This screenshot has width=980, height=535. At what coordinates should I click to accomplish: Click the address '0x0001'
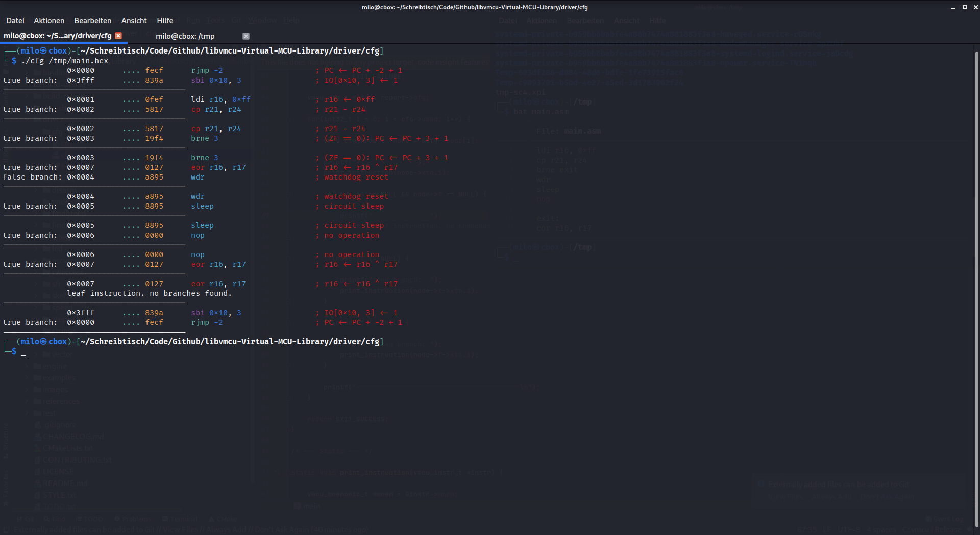coord(81,99)
